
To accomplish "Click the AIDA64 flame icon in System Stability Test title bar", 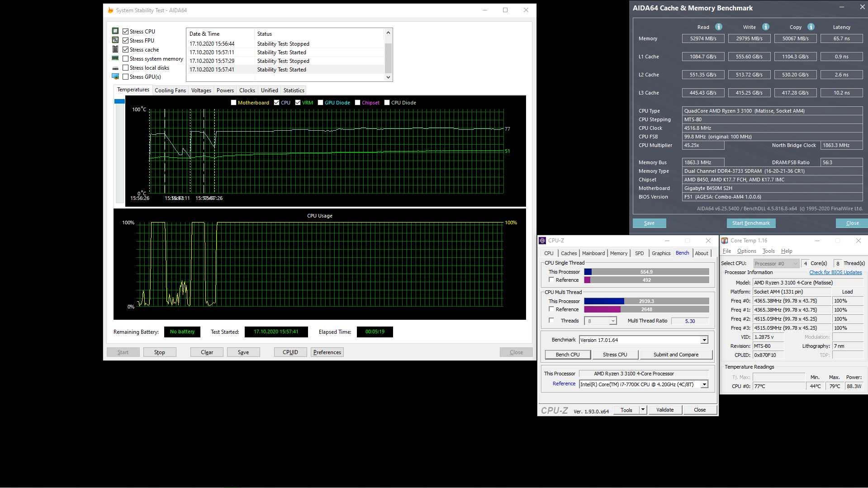I will click(110, 10).
